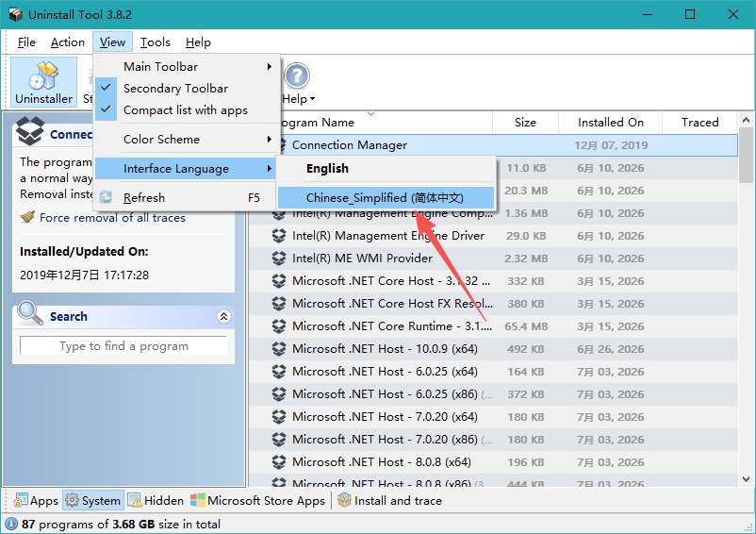Click the Uninstaller toolbar icon
This screenshot has height=534, width=756.
tap(43, 82)
